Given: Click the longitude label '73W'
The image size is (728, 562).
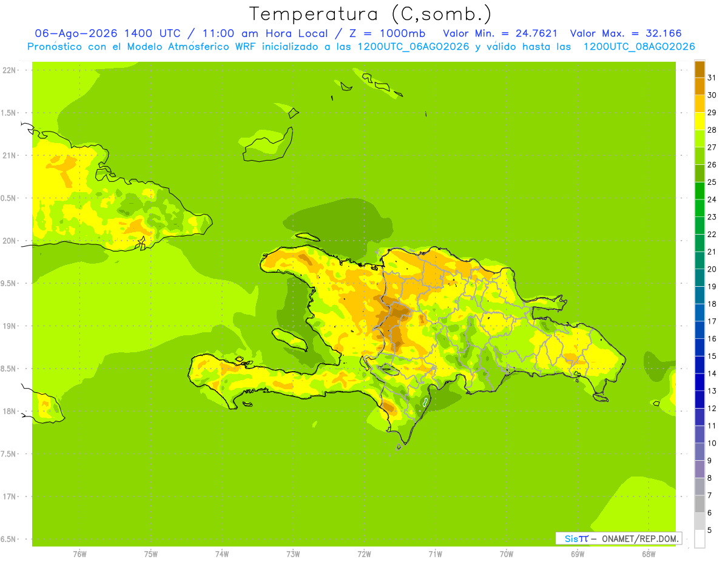Looking at the screenshot, I should click(x=293, y=554).
